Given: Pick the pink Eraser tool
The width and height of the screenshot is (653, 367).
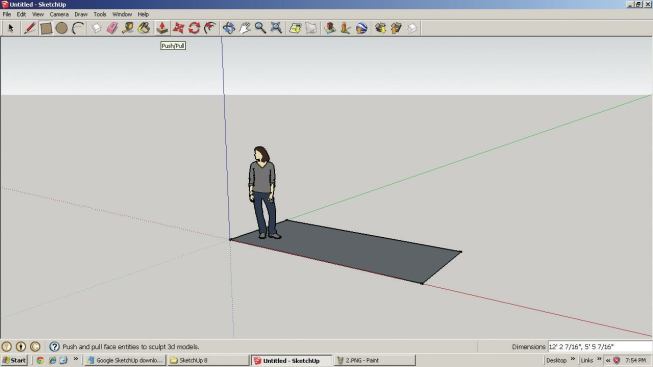Looking at the screenshot, I should tap(112, 28).
